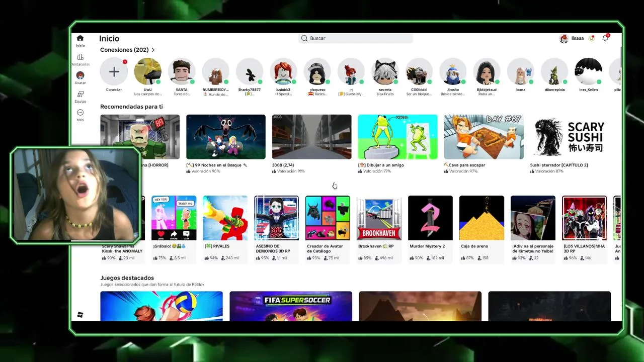Viewport: 644px width, 362px height.
Task: Open the Avatar sidebar icon
Action: [80, 75]
